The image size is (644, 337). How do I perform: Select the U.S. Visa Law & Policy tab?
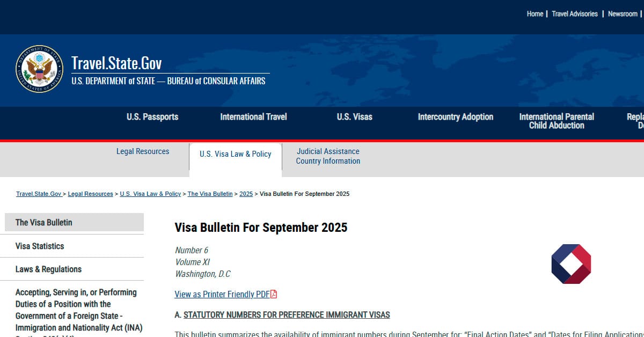pos(235,154)
